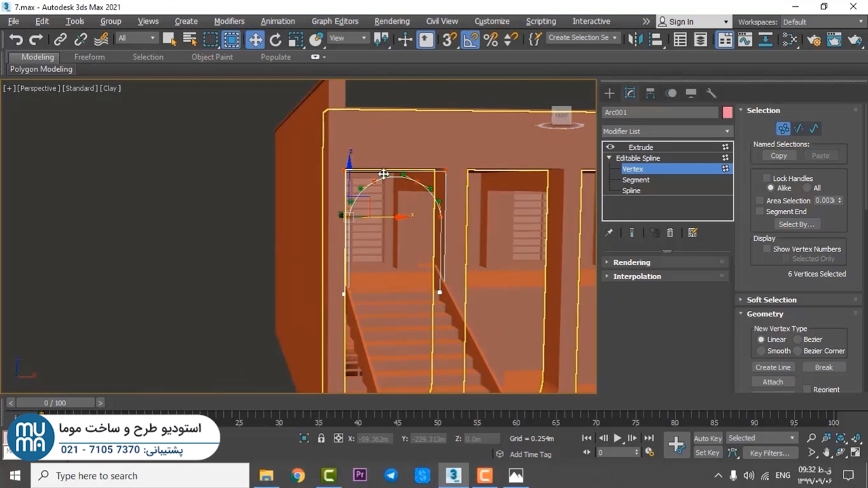This screenshot has height=488, width=868.
Task: Open the Mirror tool
Action: [x=635, y=39]
